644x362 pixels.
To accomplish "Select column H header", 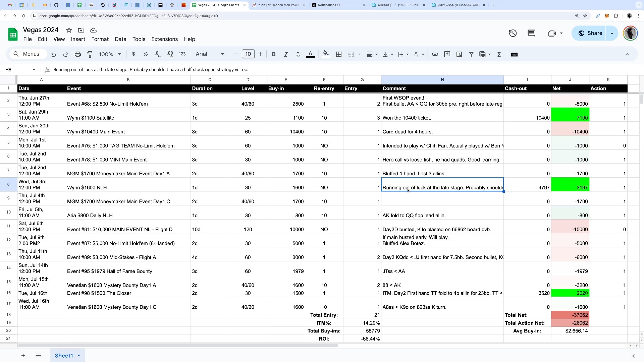I will pyautogui.click(x=442, y=80).
